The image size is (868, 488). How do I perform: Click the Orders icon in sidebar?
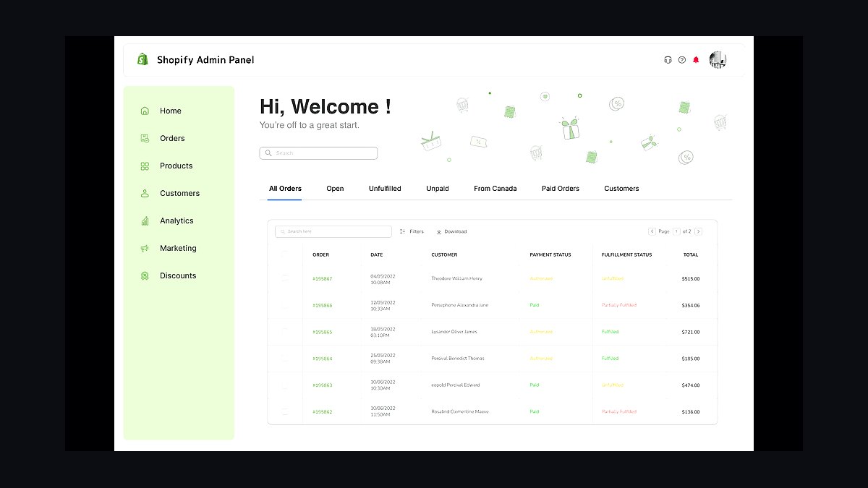pyautogui.click(x=145, y=138)
